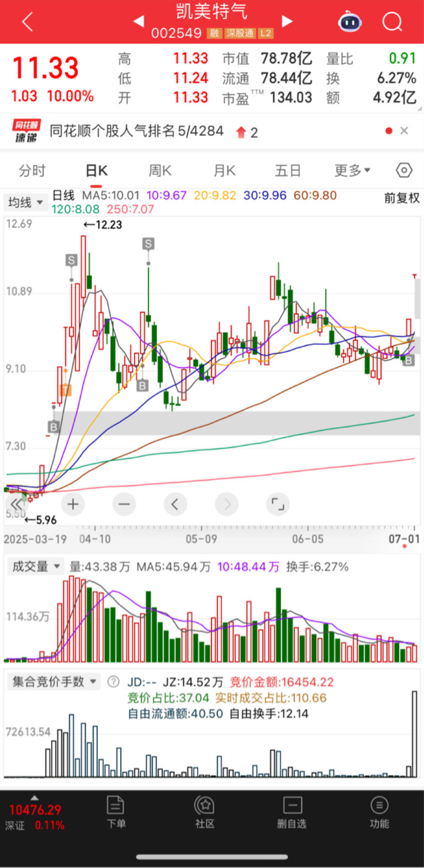Open the hexagon chart settings icon

click(x=404, y=170)
